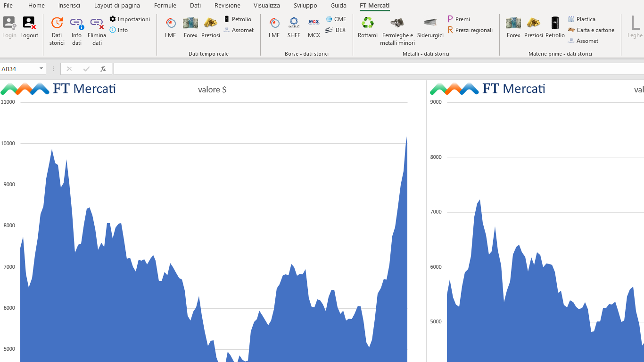Image resolution: width=644 pixels, height=362 pixels.
Task: Open Ferroleghe e metalli minori
Action: click(x=397, y=31)
